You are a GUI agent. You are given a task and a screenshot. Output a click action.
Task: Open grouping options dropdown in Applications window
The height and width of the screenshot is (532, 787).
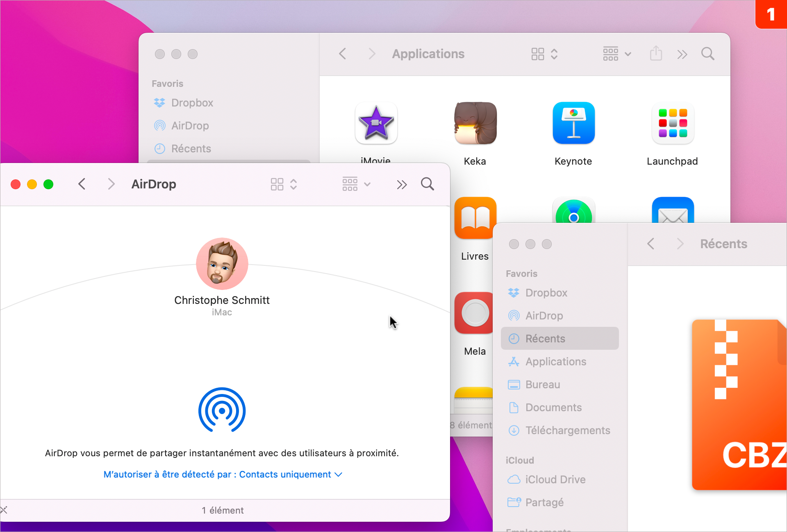tap(617, 54)
